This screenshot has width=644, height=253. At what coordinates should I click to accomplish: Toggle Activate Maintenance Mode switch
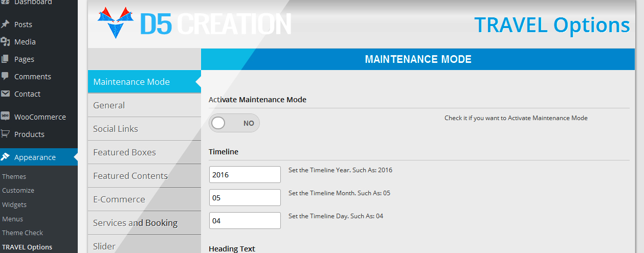pyautogui.click(x=234, y=123)
